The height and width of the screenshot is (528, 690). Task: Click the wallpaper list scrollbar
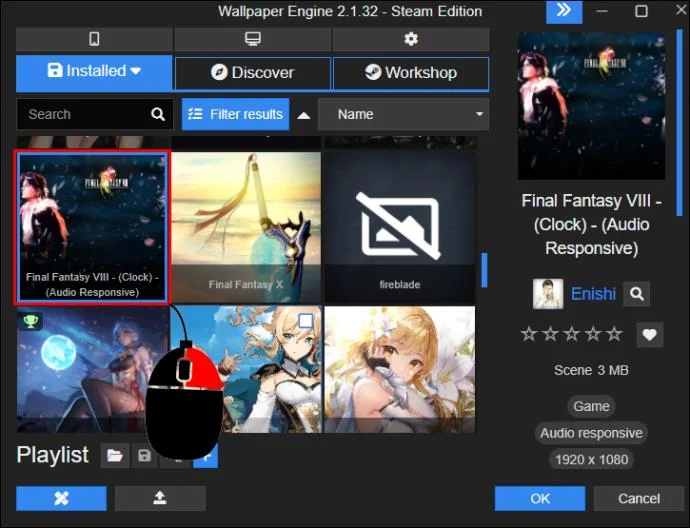[484, 270]
